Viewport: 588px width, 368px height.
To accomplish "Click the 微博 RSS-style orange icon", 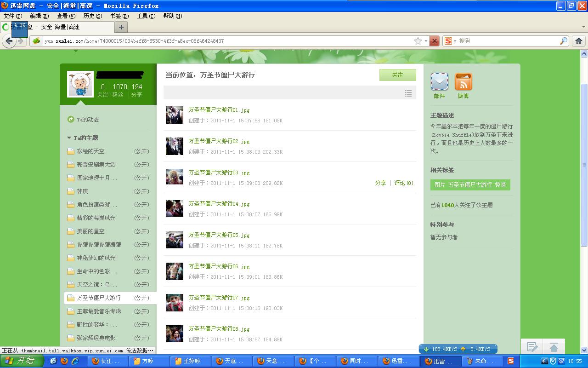I will [464, 82].
